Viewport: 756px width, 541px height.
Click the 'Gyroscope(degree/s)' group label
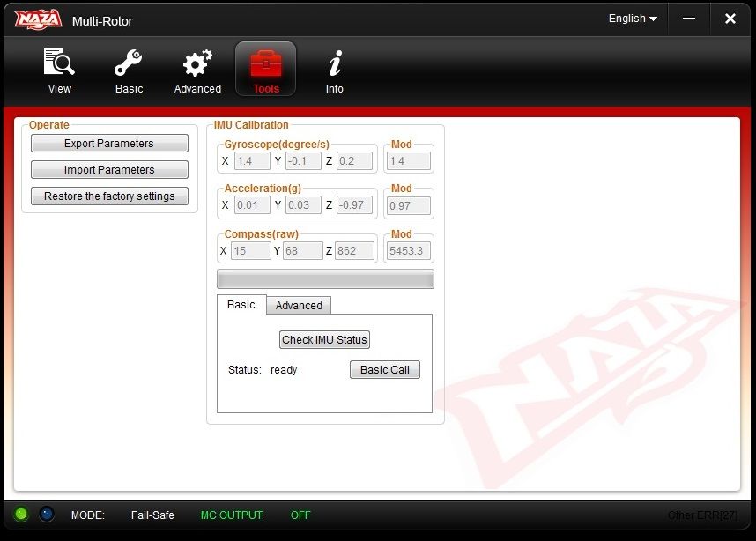(277, 145)
